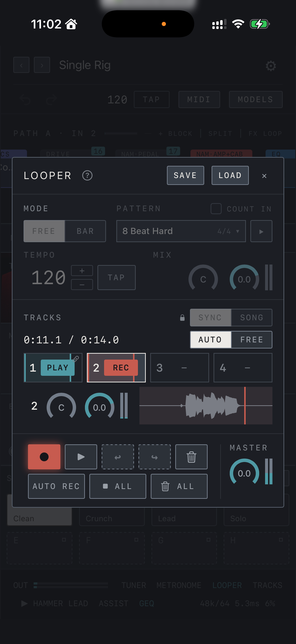Enable the Count In checkbox
This screenshot has height=644, width=296.
(216, 209)
